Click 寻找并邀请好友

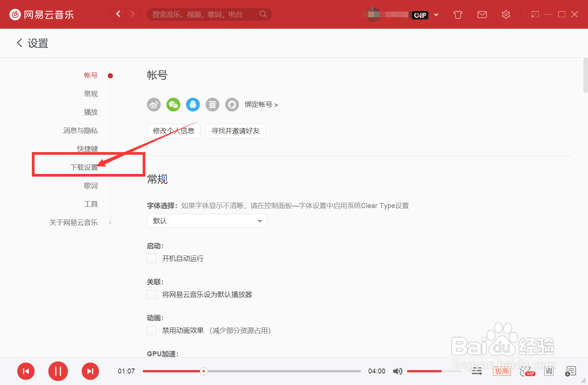[235, 131]
